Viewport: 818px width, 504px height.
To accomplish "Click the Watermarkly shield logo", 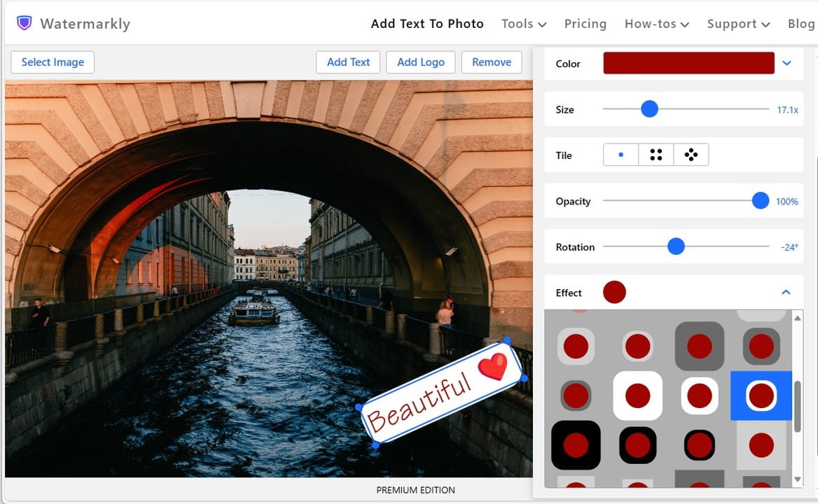I will pos(25,23).
